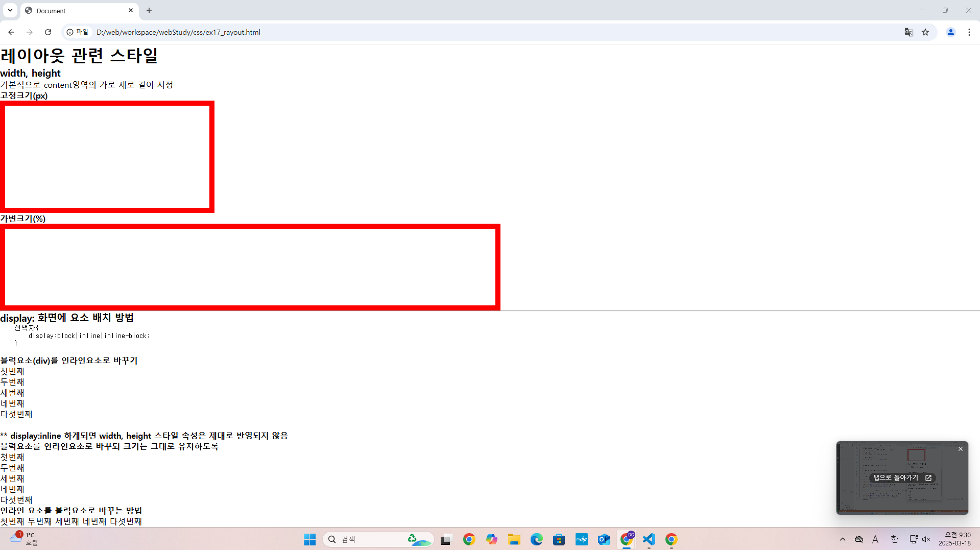This screenshot has height=550, width=980.
Task: Open Chrome three-dot menu
Action: pos(969,32)
